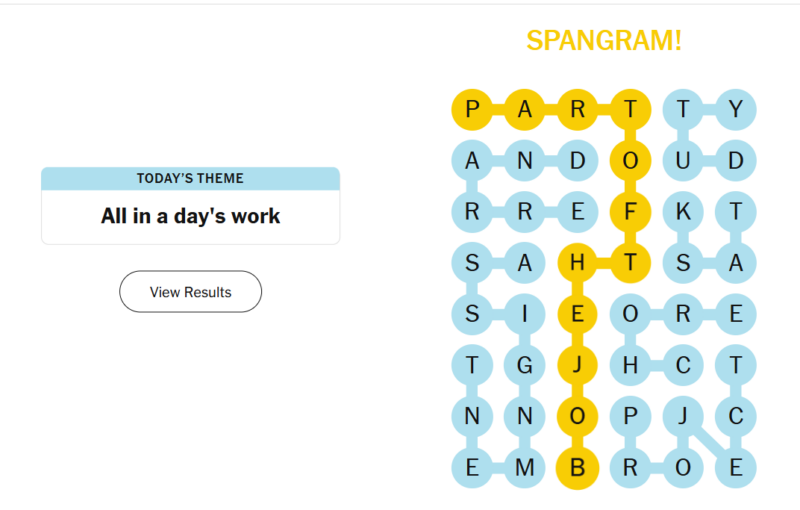
Task: Click the letter Y tile
Action: 736,109
